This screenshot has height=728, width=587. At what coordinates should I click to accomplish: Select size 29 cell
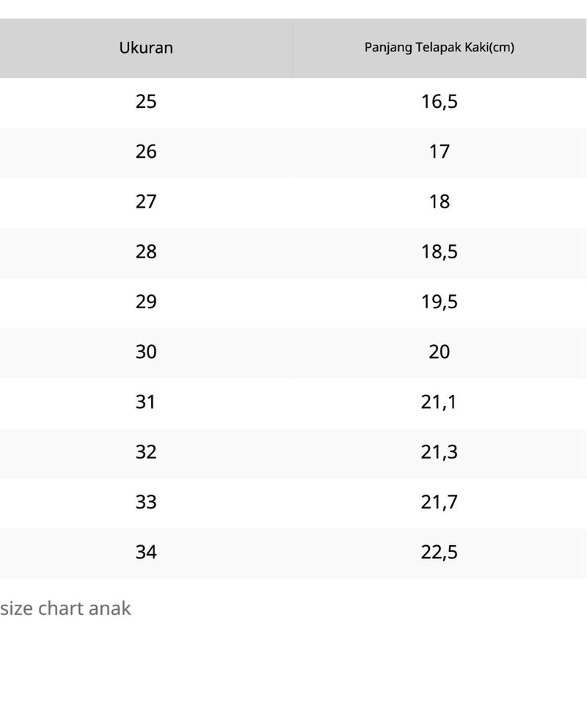[146, 302]
